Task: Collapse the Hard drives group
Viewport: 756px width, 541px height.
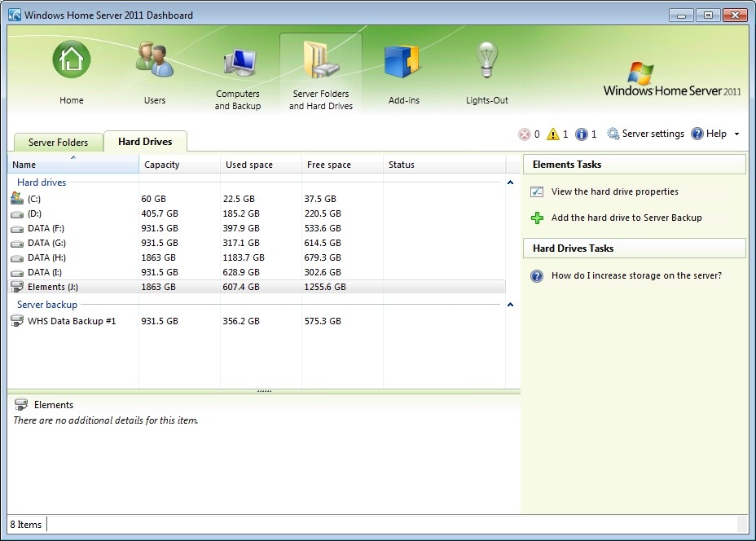Action: [x=511, y=183]
